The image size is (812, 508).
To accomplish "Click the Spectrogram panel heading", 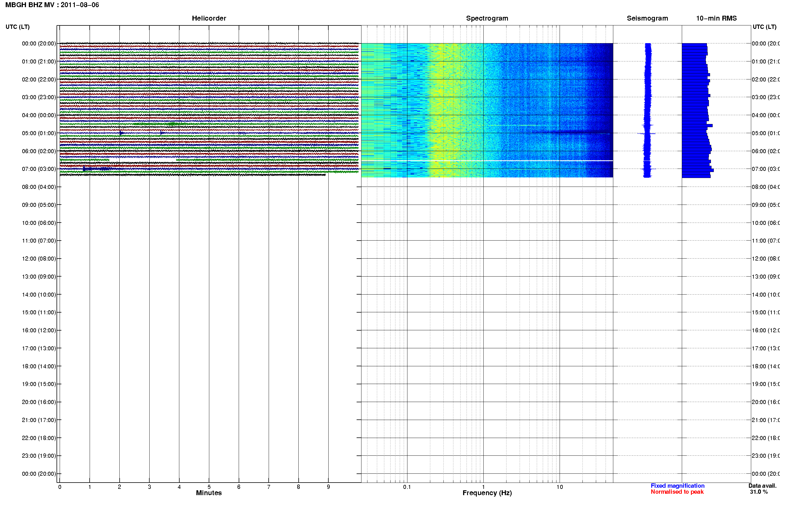I will pos(487,19).
